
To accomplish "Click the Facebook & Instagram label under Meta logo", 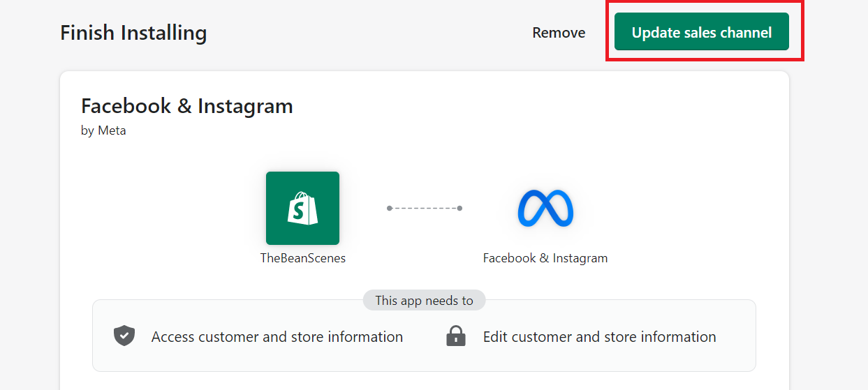I will click(545, 258).
